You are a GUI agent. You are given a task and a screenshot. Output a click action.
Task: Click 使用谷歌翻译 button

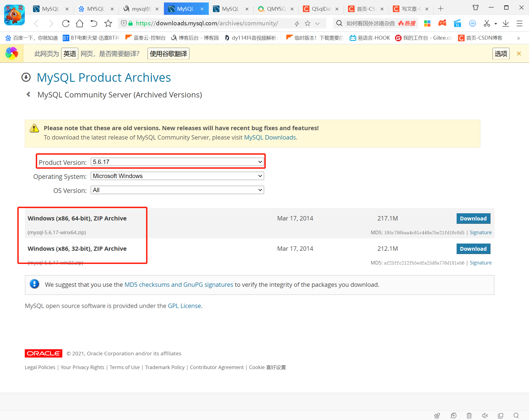[x=168, y=54]
